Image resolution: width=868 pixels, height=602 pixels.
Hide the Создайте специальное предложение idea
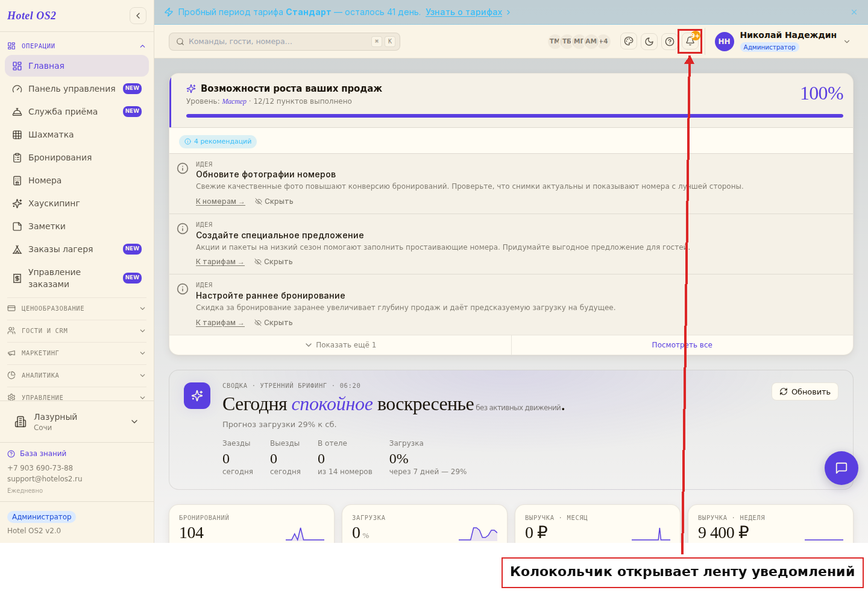(274, 262)
